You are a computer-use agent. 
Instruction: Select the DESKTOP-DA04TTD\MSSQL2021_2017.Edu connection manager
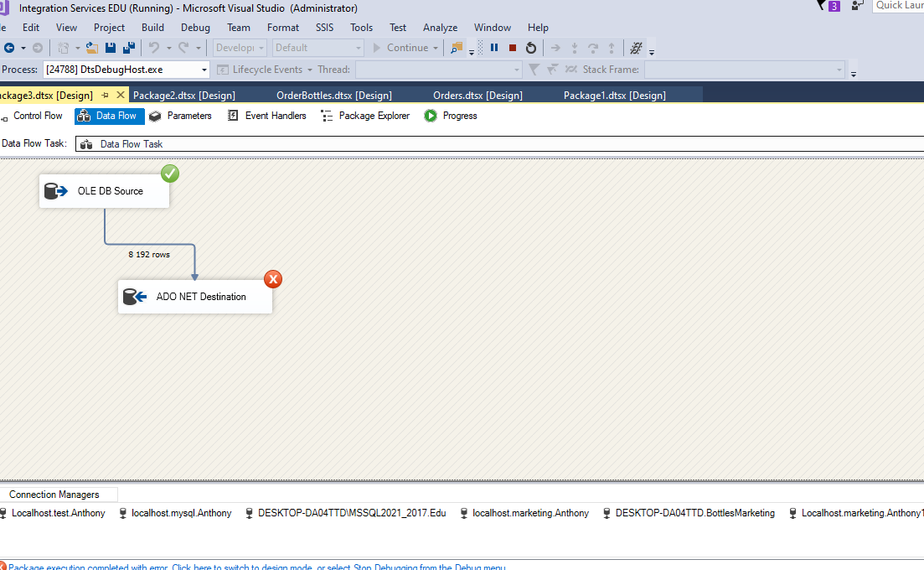[x=345, y=513]
